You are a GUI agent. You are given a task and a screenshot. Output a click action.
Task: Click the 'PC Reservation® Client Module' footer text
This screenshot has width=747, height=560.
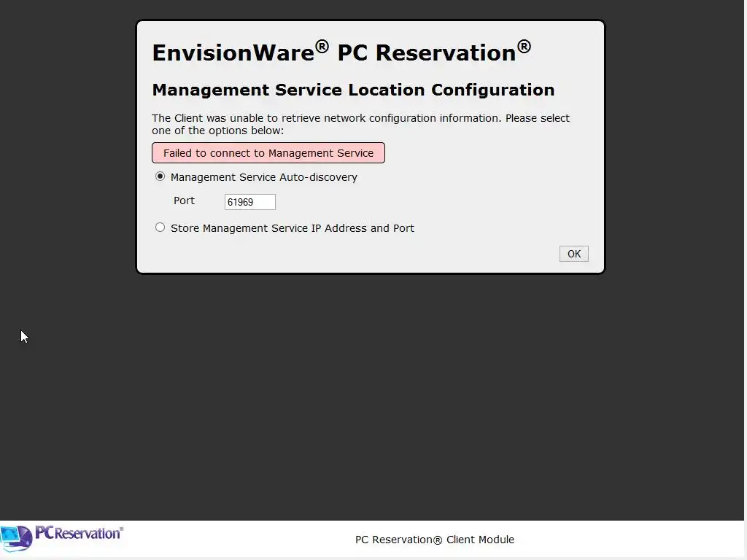point(435,540)
